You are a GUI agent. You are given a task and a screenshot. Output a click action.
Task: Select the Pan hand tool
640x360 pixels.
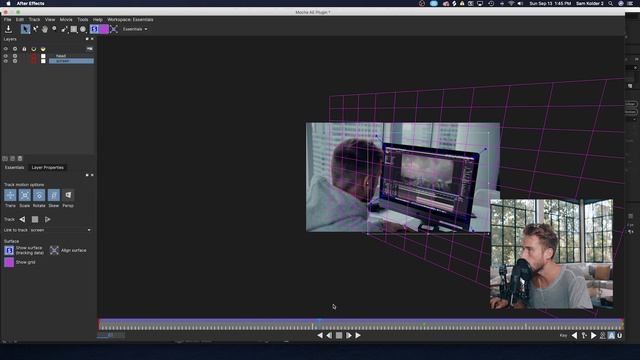(x=45, y=29)
